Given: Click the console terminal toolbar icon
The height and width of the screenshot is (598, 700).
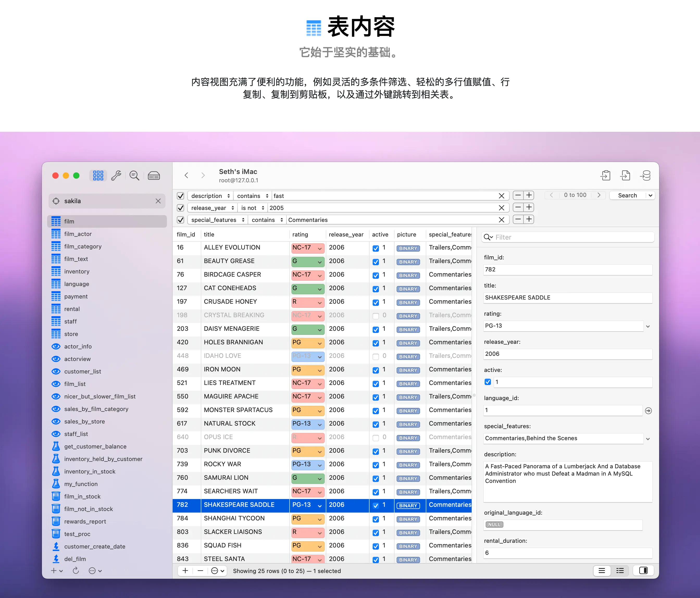Looking at the screenshot, I should click(x=154, y=176).
